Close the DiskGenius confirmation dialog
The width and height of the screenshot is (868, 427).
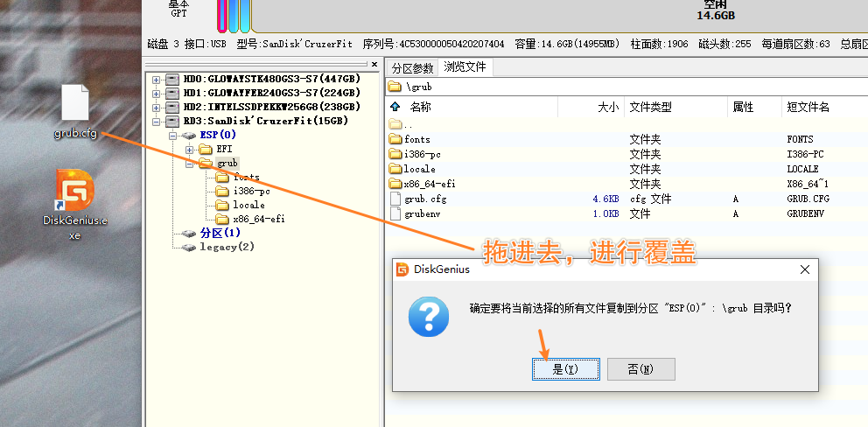805,269
